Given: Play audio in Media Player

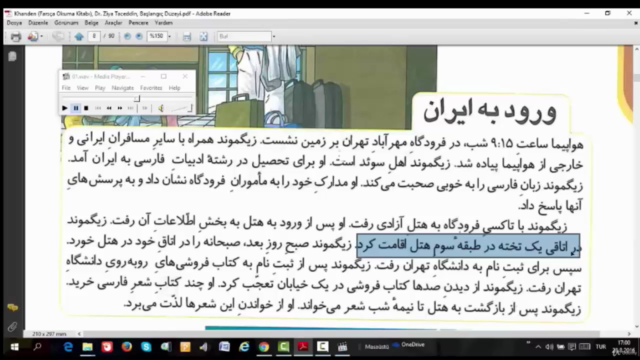Looking at the screenshot, I should 65,108.
